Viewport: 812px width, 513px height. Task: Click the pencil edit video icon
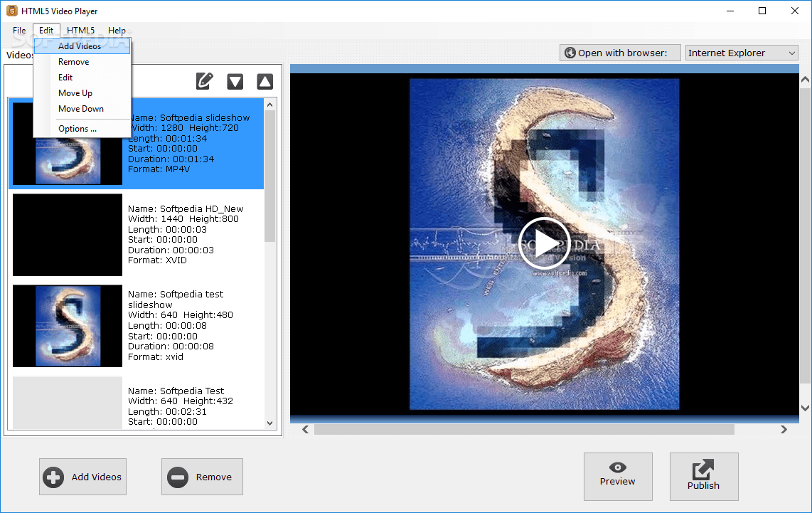[205, 81]
